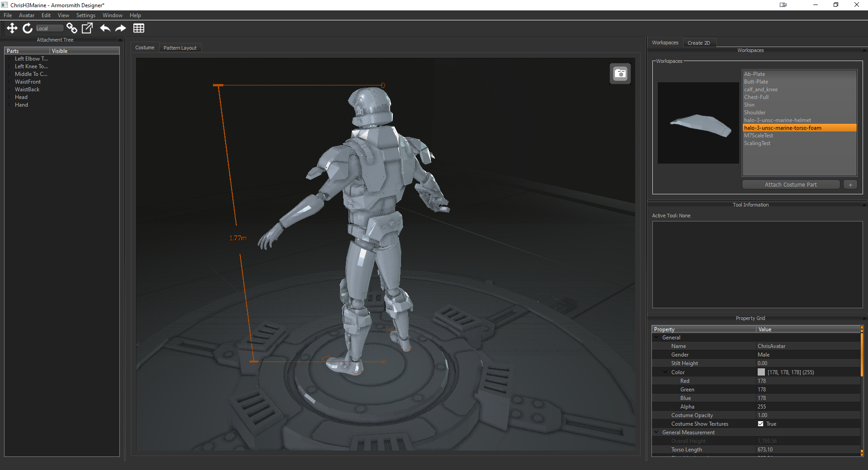This screenshot has height=470, width=868.
Task: Click the Torso Length value 673.10
Action: pyautogui.click(x=808, y=450)
